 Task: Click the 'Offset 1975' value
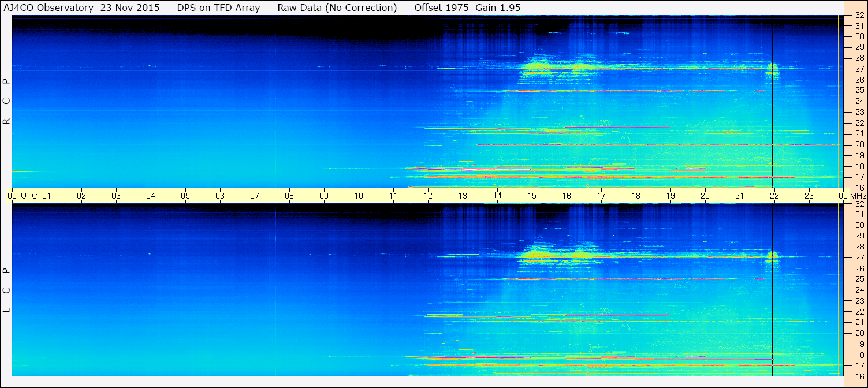click(x=441, y=8)
